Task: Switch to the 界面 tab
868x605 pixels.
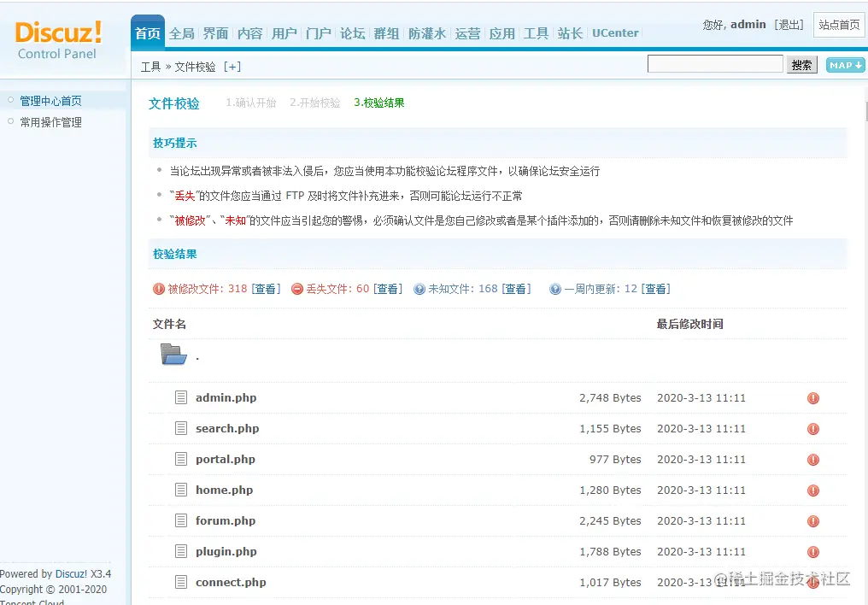Action: [215, 34]
